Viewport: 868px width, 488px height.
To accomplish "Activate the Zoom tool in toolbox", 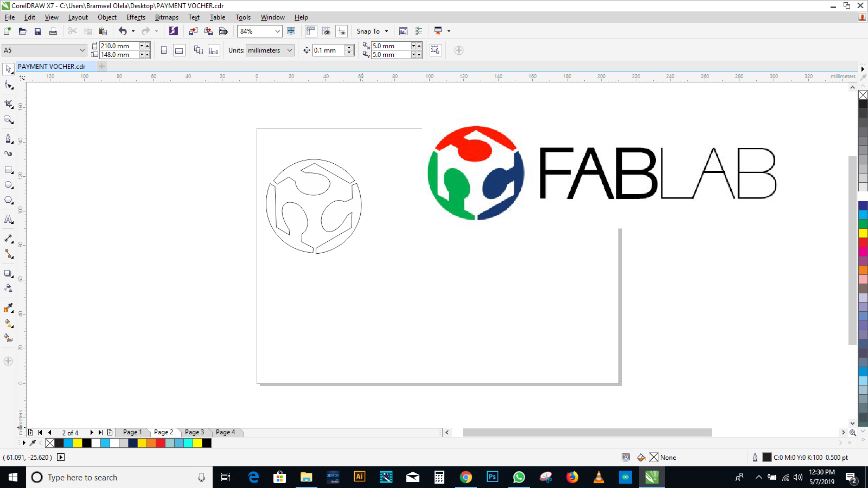I will tap(8, 119).
